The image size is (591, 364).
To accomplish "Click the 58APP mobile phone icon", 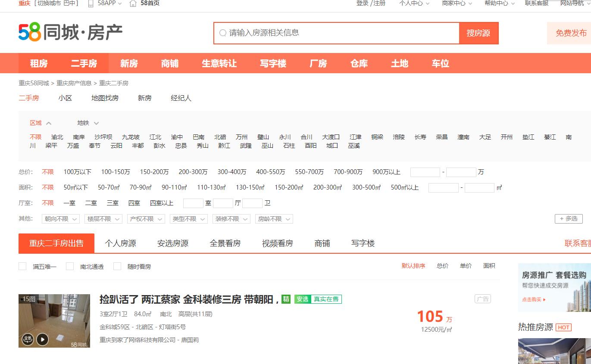I will tap(91, 4).
